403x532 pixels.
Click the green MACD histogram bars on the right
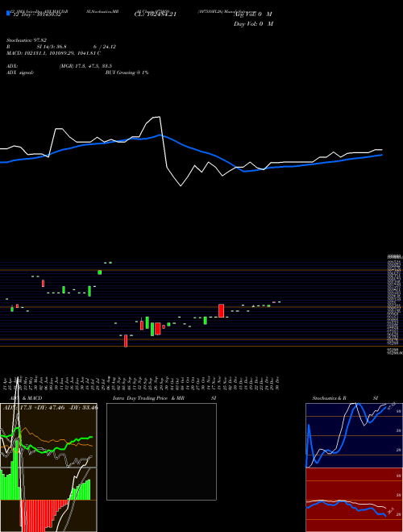(80, 489)
